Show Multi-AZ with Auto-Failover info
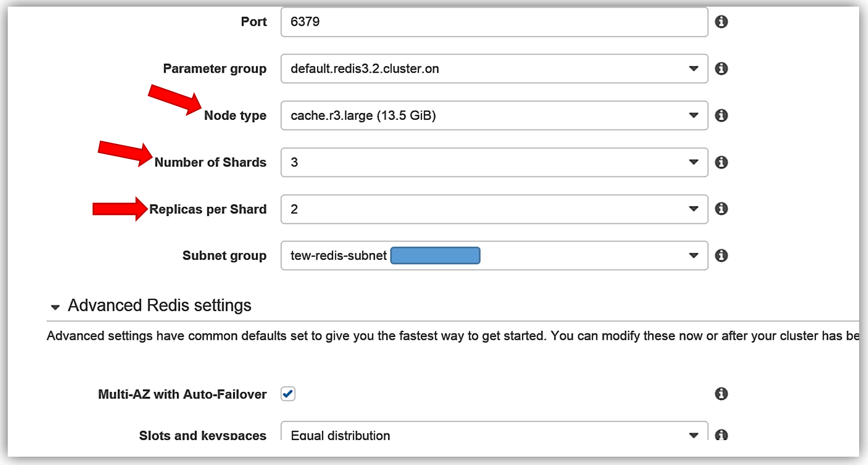This screenshot has height=465, width=868. coord(721,394)
